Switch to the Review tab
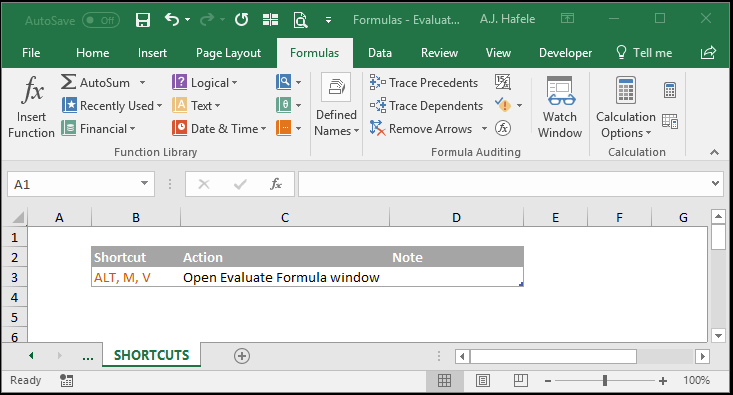This screenshot has height=395, width=733. pos(439,53)
